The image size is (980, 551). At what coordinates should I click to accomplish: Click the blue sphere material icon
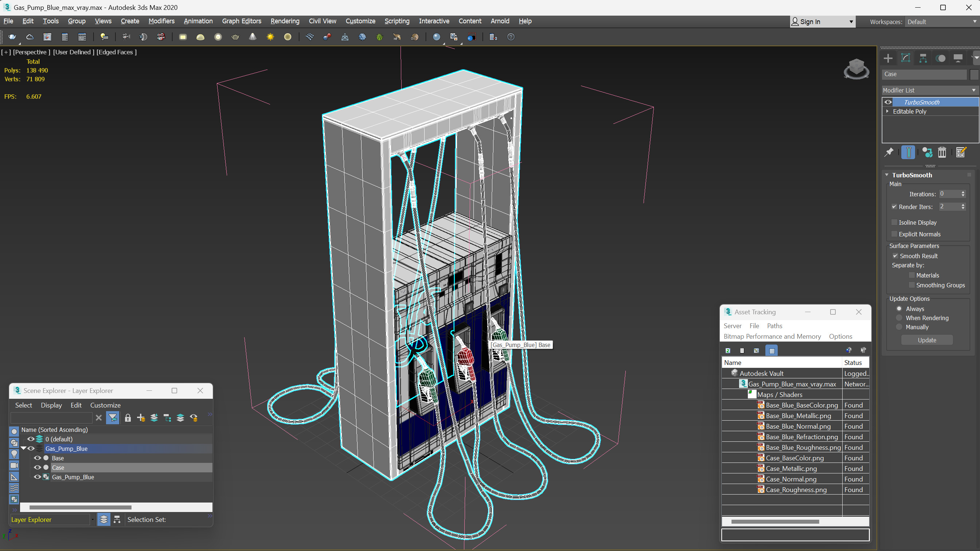coord(436,37)
